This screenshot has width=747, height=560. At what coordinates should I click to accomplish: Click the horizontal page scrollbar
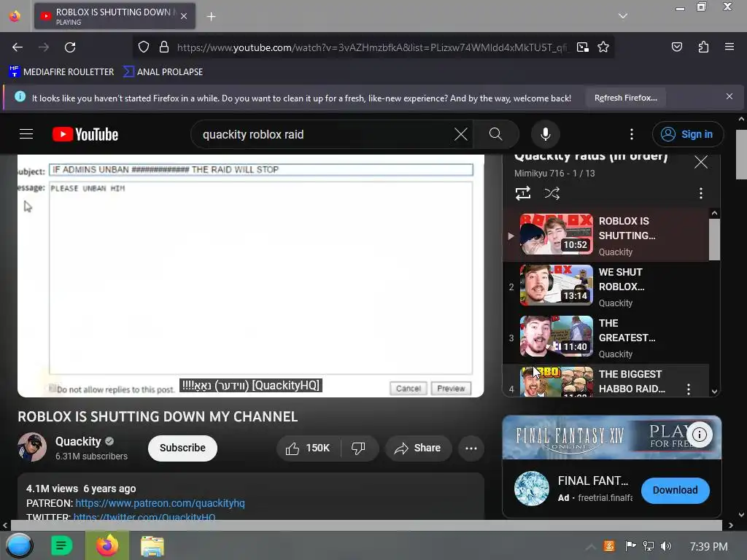[366, 525]
